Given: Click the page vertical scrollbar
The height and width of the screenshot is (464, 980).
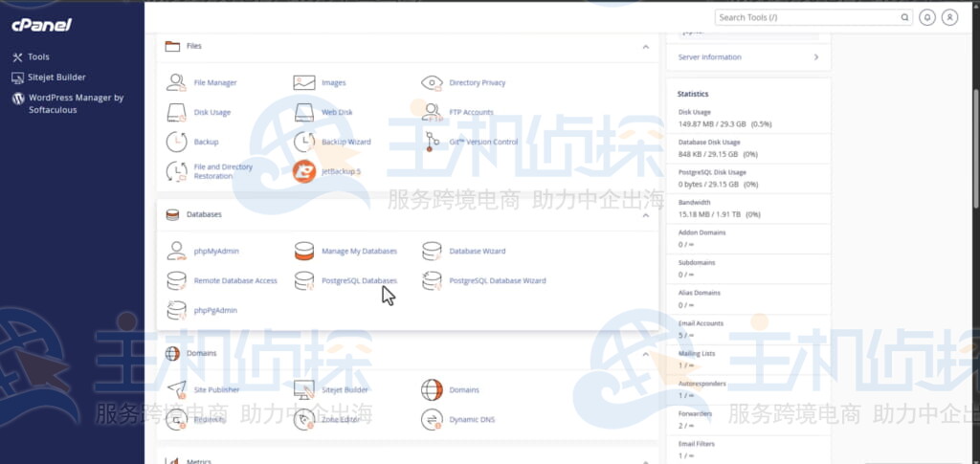Looking at the screenshot, I should [975, 148].
